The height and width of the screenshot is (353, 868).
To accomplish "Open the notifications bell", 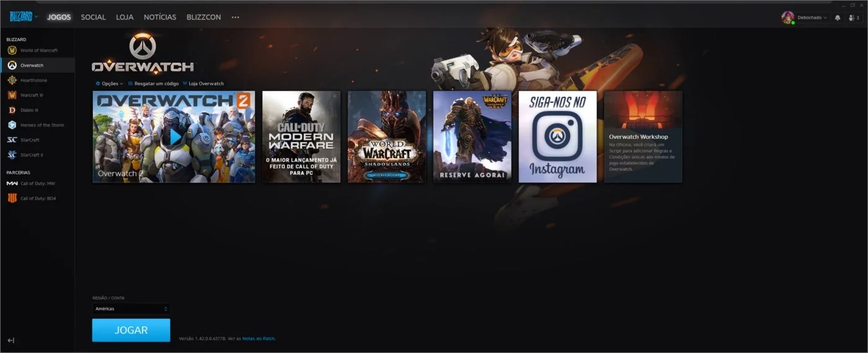I will pos(838,17).
